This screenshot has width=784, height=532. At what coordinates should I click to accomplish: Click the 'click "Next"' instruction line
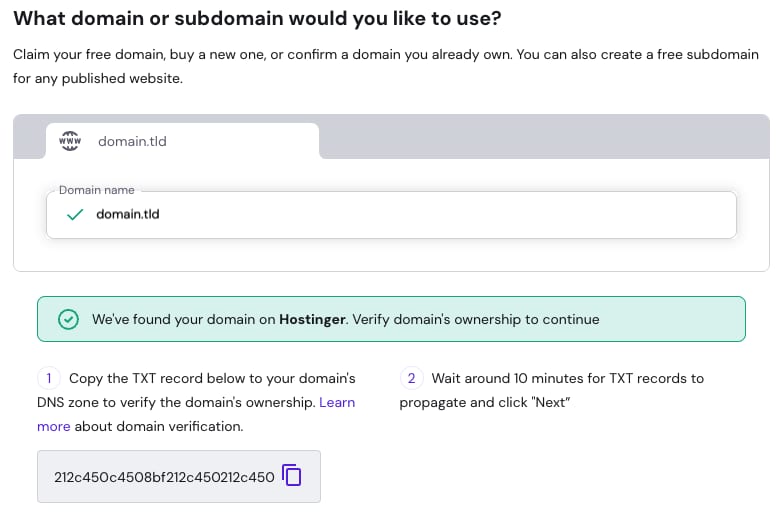coord(484,402)
